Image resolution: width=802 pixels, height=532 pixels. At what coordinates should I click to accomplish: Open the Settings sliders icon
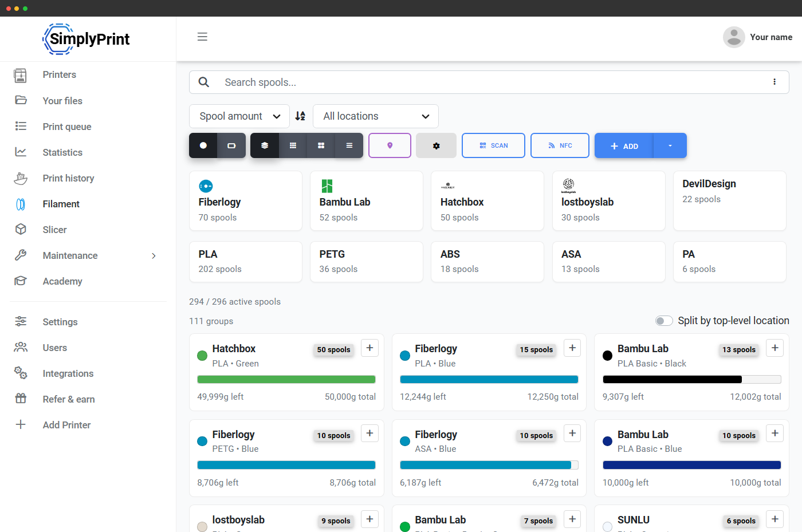coord(21,321)
